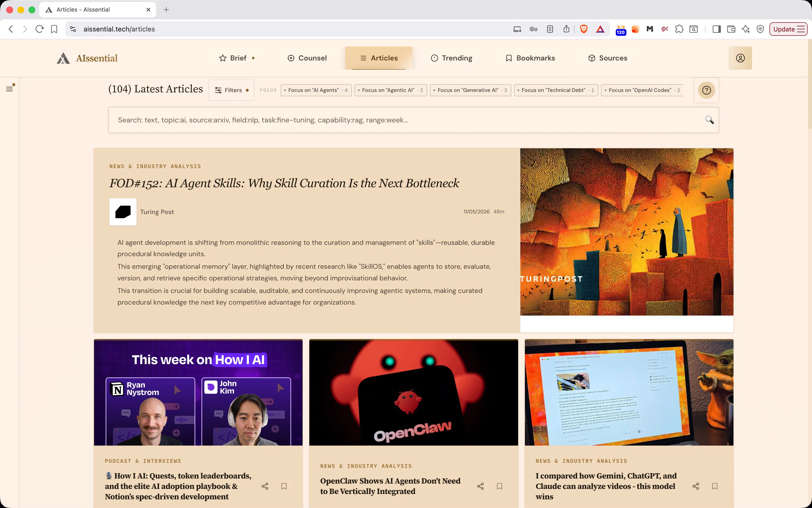
Task: Open the Brave VPN shield icon
Action: (760, 29)
